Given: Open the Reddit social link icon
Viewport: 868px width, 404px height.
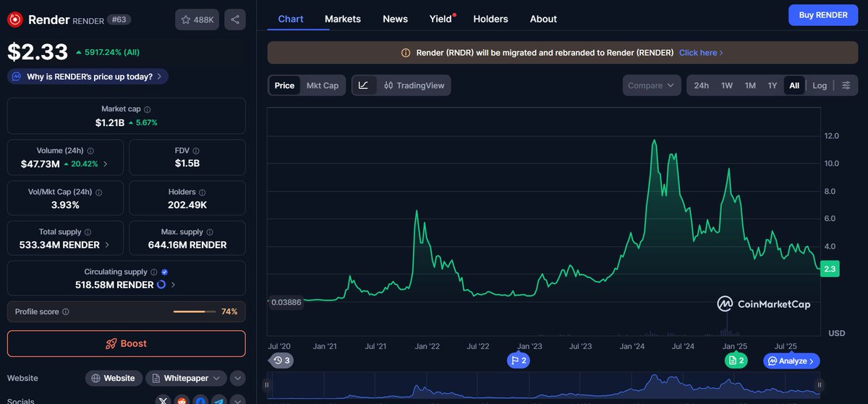Looking at the screenshot, I should tap(182, 400).
